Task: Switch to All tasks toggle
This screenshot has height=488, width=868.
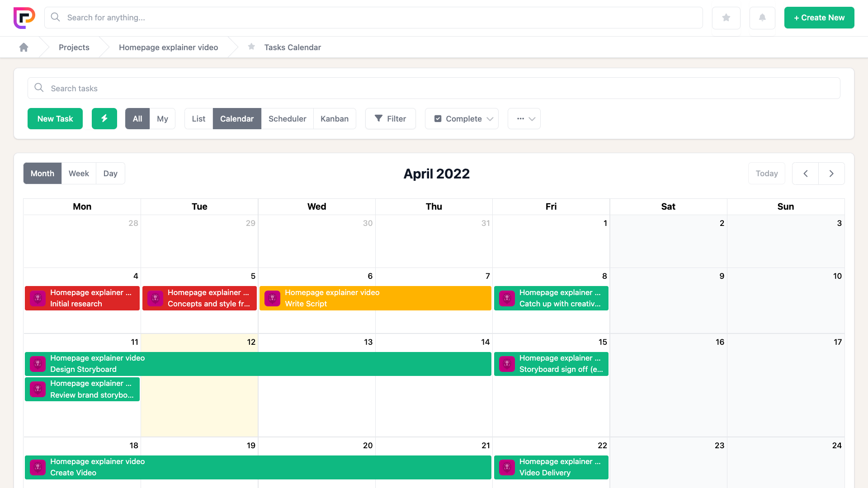Action: click(137, 119)
